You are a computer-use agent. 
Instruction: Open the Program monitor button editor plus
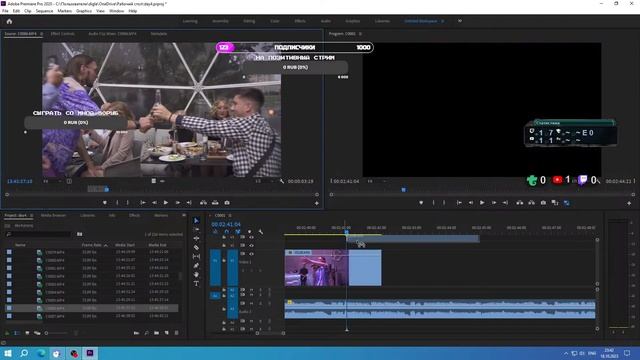(629, 203)
